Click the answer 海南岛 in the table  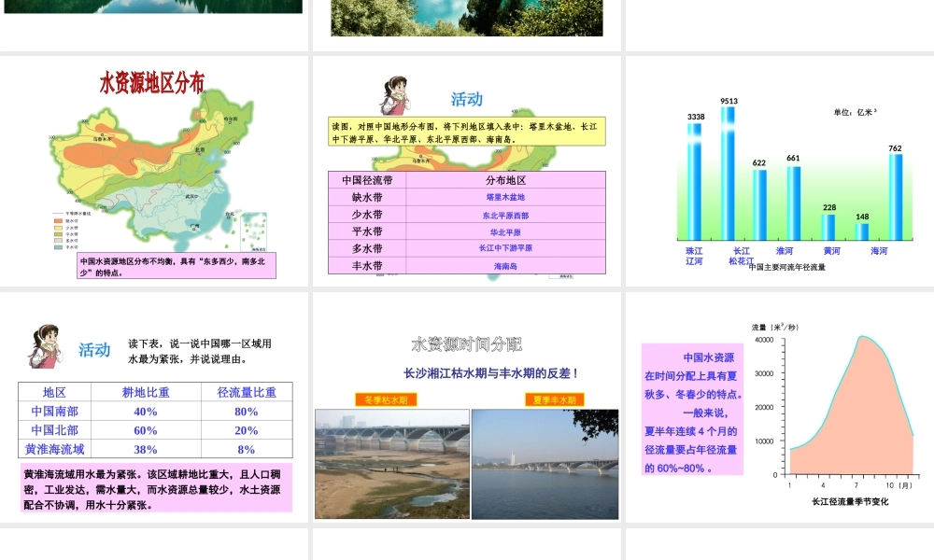click(505, 266)
